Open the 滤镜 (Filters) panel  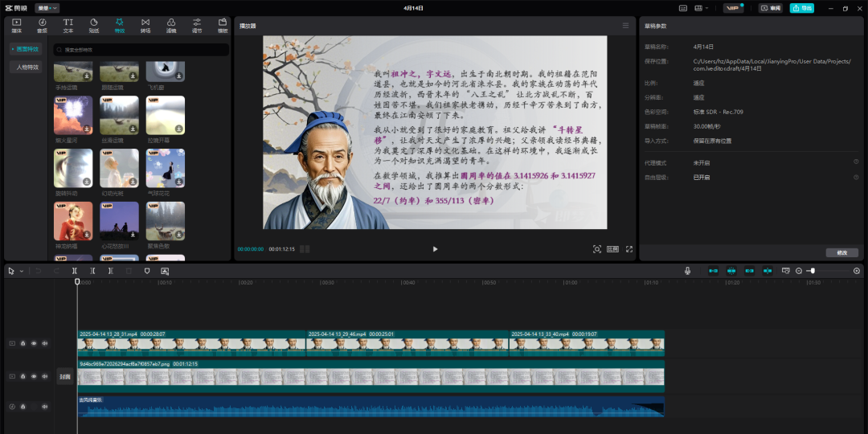(x=171, y=25)
